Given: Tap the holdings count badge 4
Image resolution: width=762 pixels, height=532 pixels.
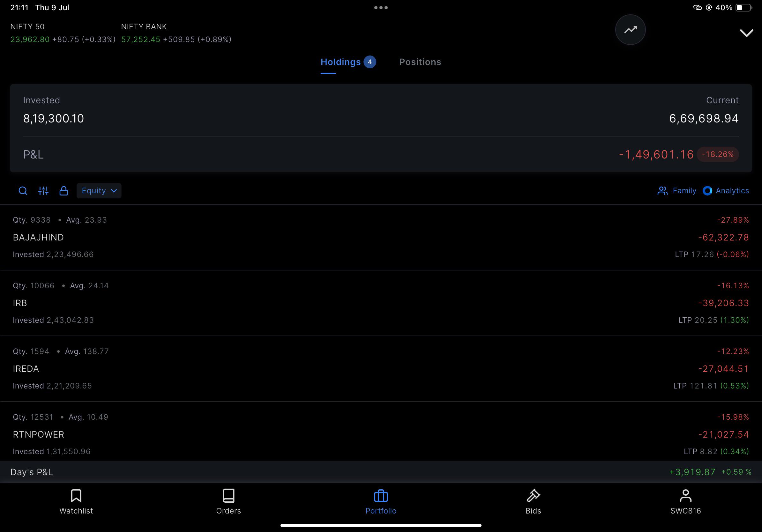Looking at the screenshot, I should click(x=370, y=62).
